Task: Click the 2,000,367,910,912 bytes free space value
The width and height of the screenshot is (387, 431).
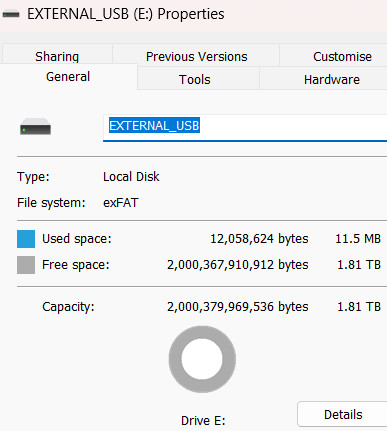Action: (238, 265)
